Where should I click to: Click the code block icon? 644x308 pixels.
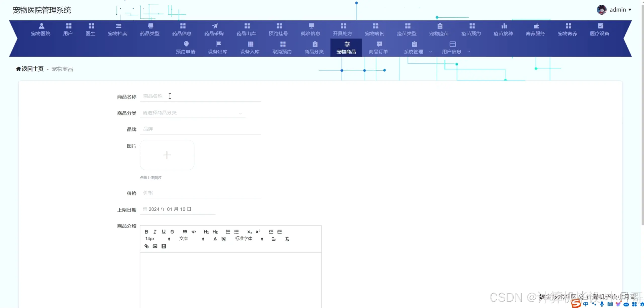pos(194,232)
